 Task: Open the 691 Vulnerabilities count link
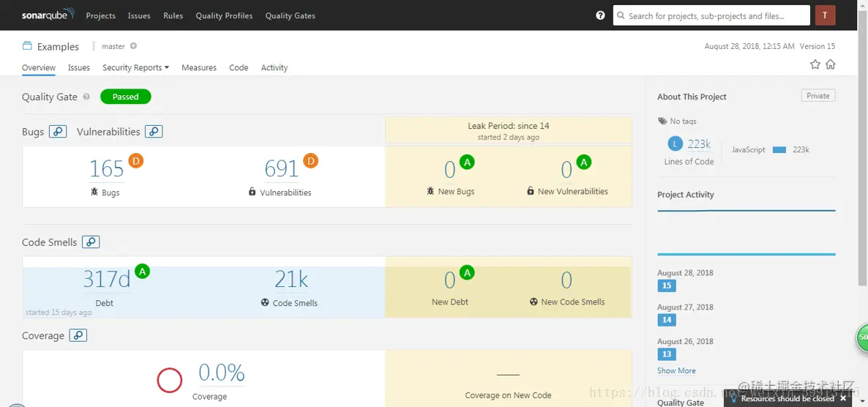pyautogui.click(x=282, y=168)
